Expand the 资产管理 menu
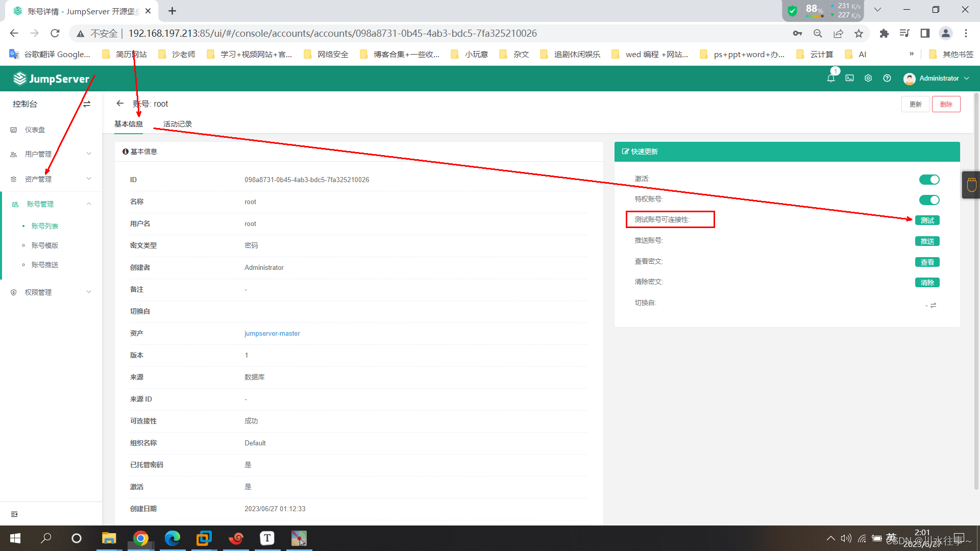Image resolution: width=980 pixels, height=551 pixels. (x=51, y=179)
